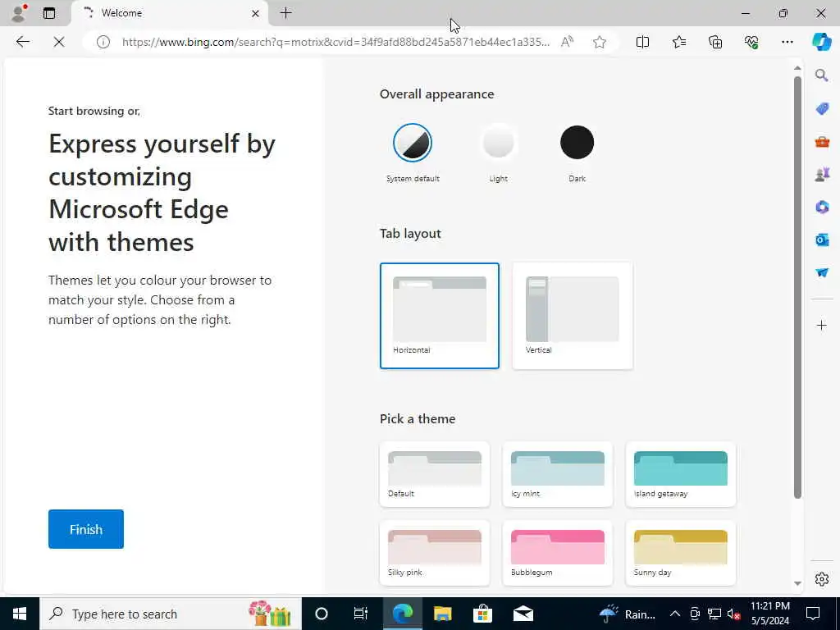Open File Explorer from taskbar
The height and width of the screenshot is (630, 840).
click(x=442, y=614)
